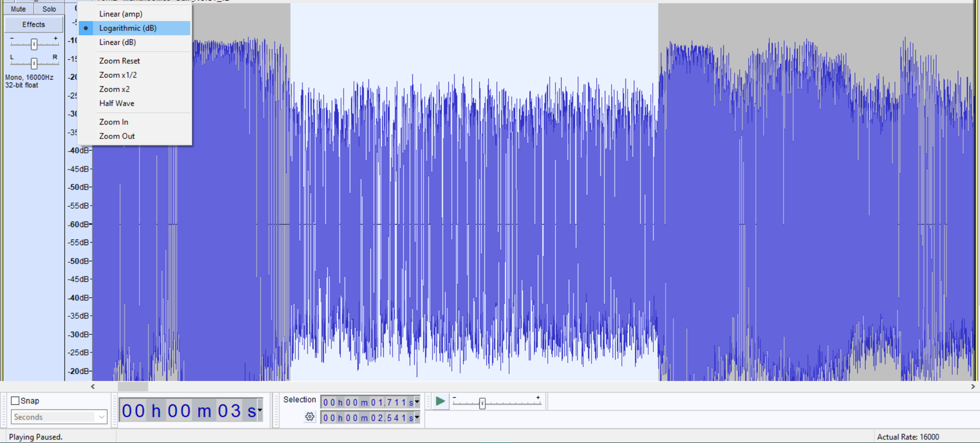Image resolution: width=980 pixels, height=443 pixels.
Task: Click the horizontal scrollbar thumb
Action: tap(133, 386)
